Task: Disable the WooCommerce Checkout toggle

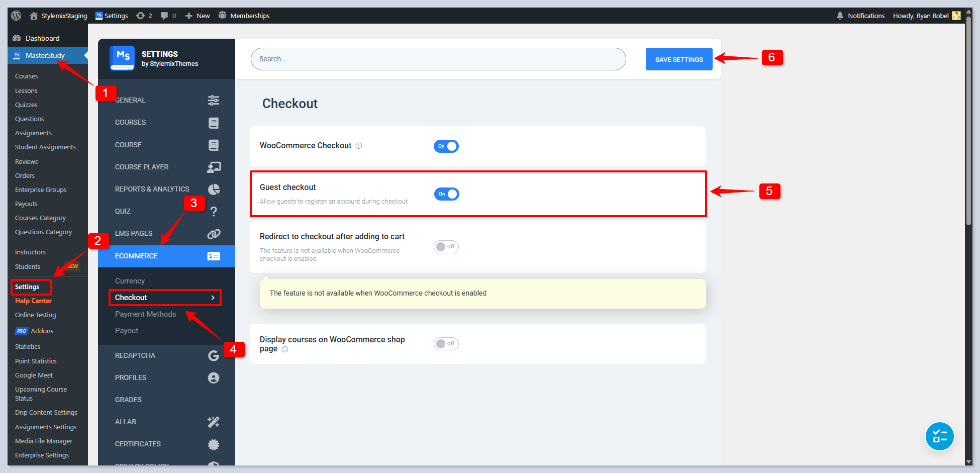Action: [446, 146]
